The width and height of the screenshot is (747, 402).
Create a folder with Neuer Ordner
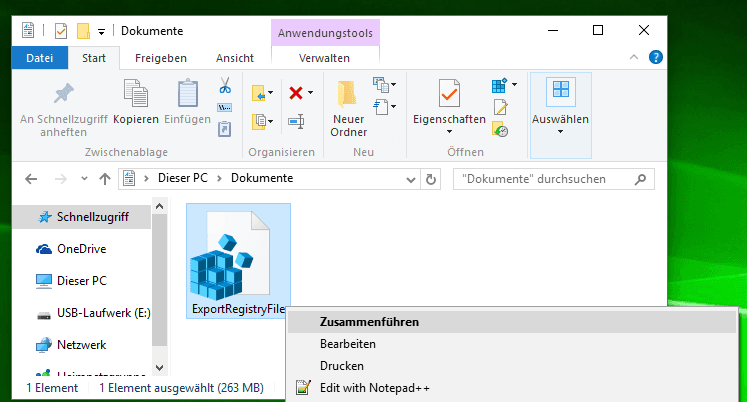(348, 109)
